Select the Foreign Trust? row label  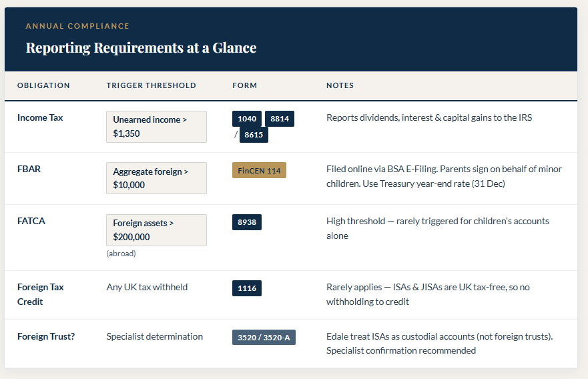click(46, 336)
